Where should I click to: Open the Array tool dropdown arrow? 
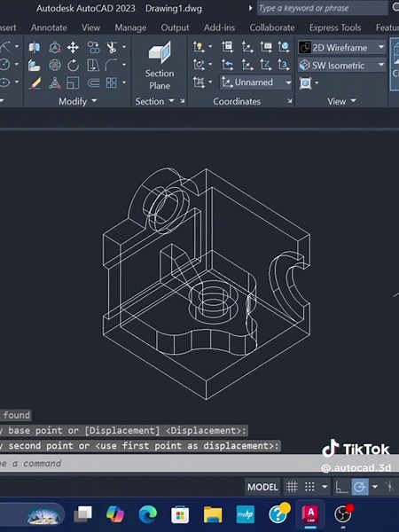[124, 82]
